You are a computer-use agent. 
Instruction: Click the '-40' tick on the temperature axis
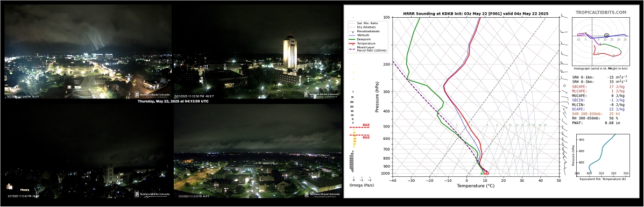(x=393, y=180)
